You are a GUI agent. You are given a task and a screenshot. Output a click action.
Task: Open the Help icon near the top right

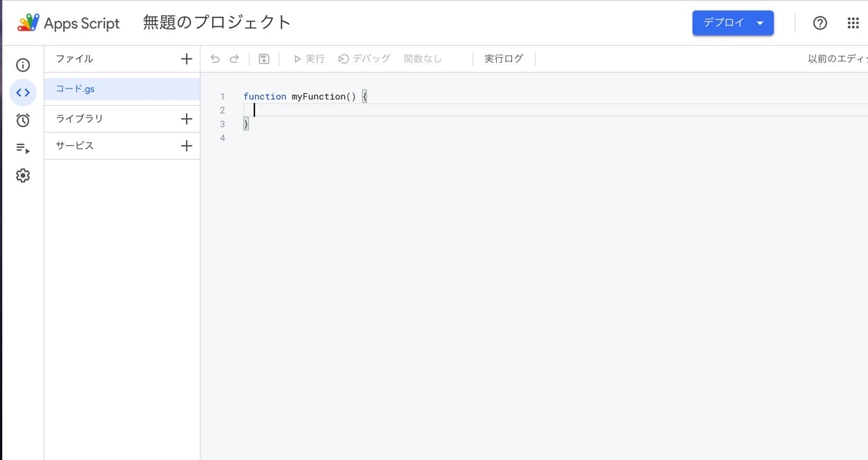tap(820, 22)
